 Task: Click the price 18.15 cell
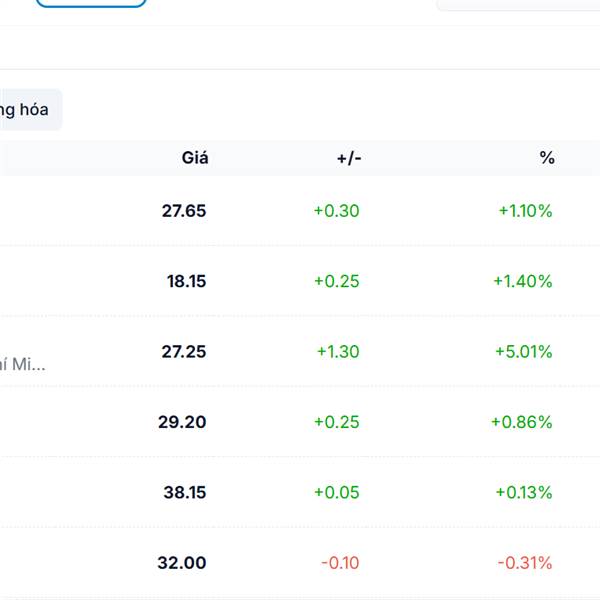tap(186, 281)
